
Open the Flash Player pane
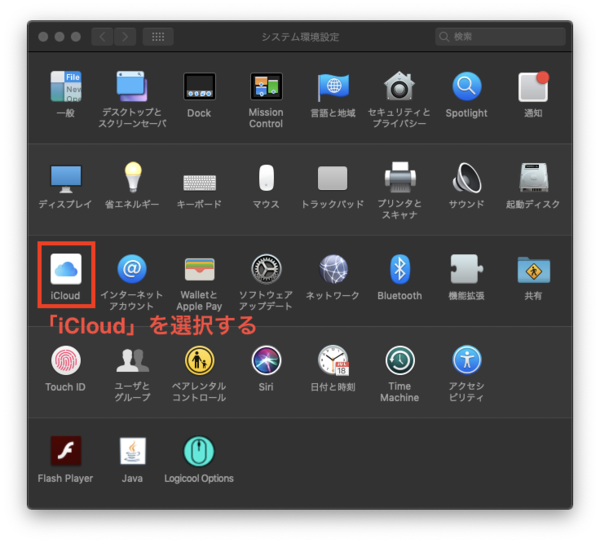point(66,452)
